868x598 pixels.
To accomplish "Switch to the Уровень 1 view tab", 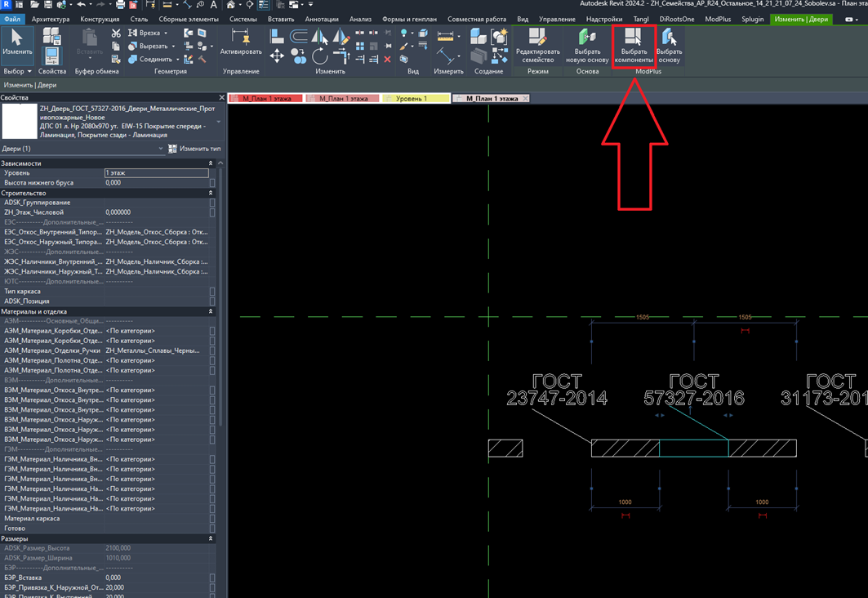I will tap(416, 99).
